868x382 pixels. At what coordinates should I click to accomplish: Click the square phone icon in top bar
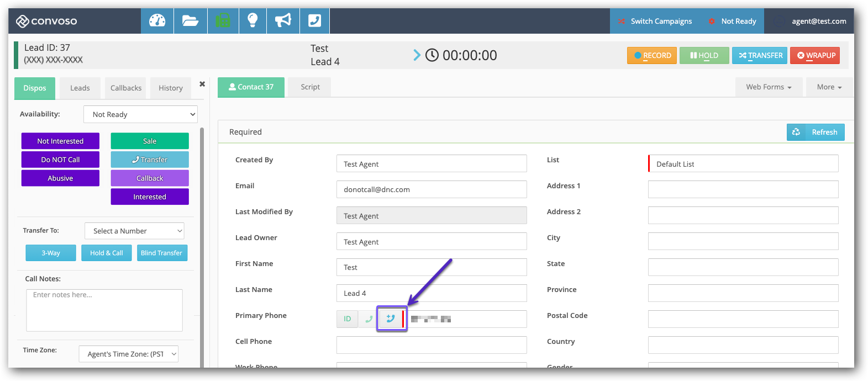pos(314,21)
